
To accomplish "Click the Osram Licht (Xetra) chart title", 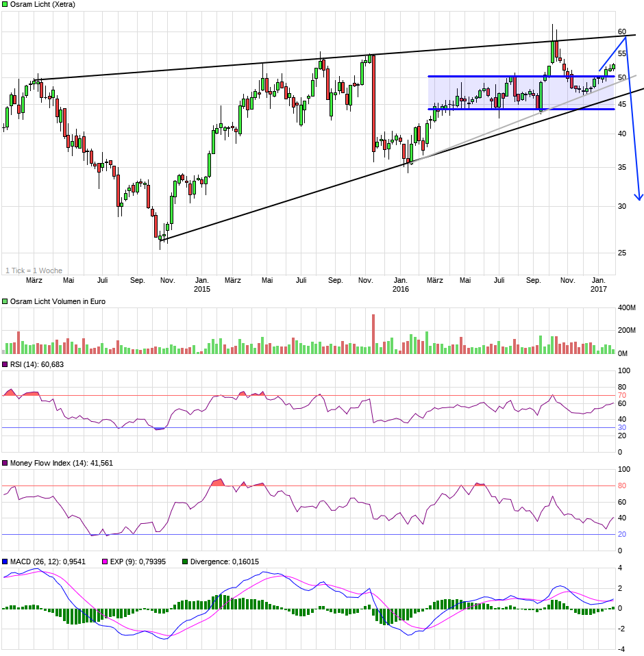I will coord(42,5).
